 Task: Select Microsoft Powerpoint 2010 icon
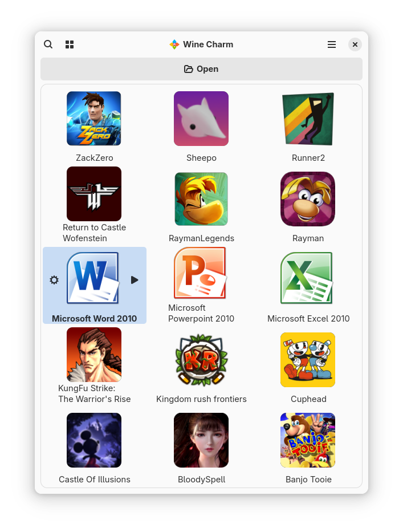pyautogui.click(x=200, y=273)
